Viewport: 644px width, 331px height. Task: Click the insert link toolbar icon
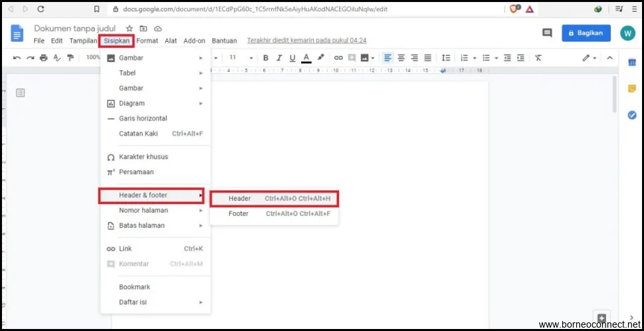click(x=338, y=58)
